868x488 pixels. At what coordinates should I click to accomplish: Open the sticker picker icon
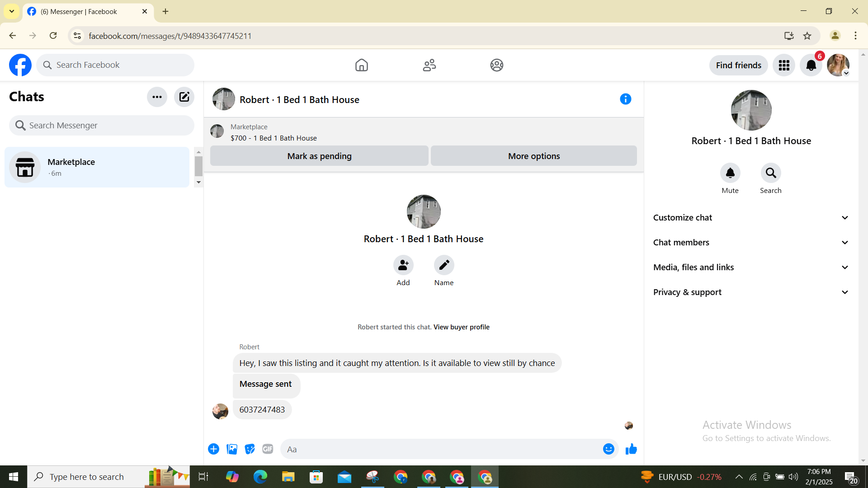click(x=250, y=449)
